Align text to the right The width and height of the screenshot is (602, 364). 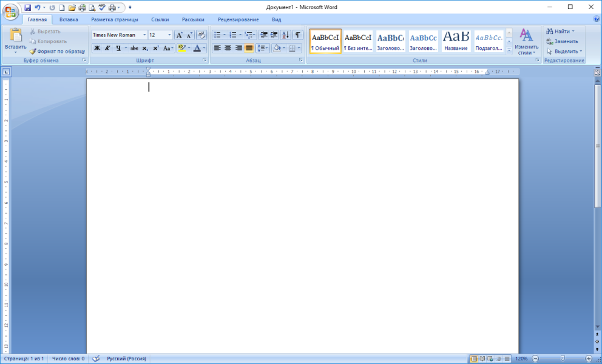click(238, 48)
